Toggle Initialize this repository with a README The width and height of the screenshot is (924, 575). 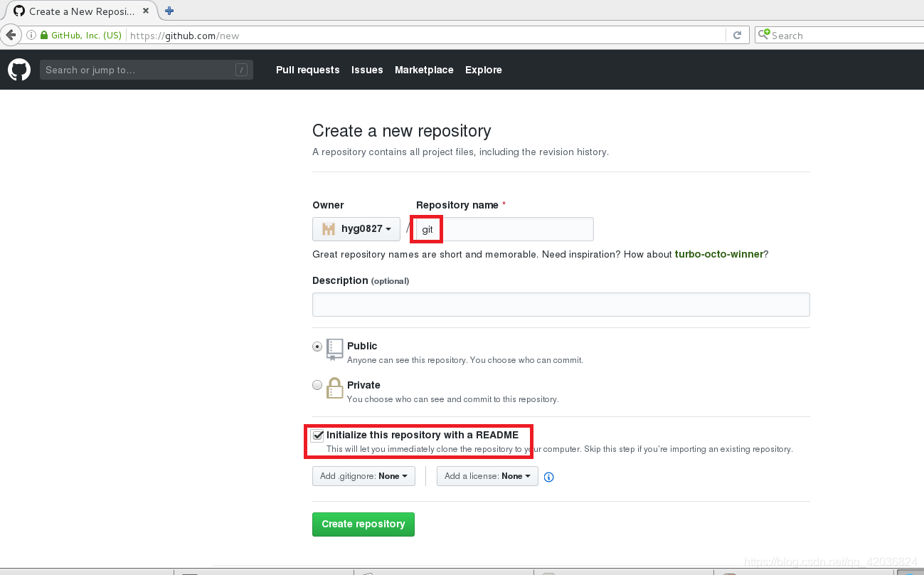[318, 436]
